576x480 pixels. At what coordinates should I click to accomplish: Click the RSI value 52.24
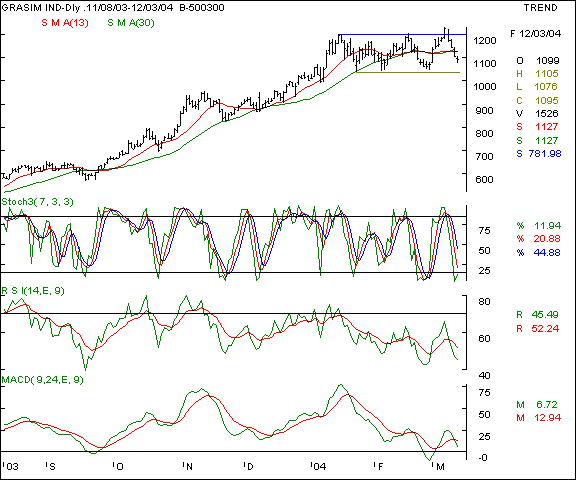pyautogui.click(x=545, y=329)
